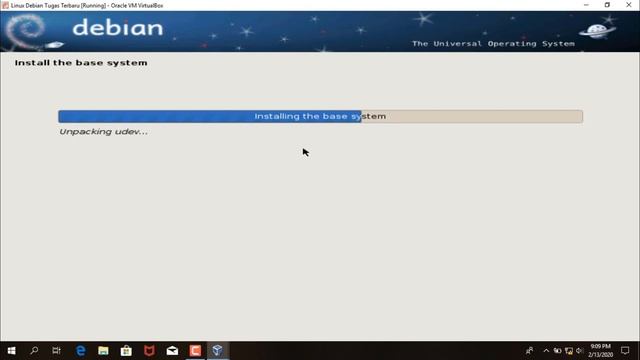Screen dimensions: 640x360
Task: Click the debian wordmark in banner
Action: [118, 28]
